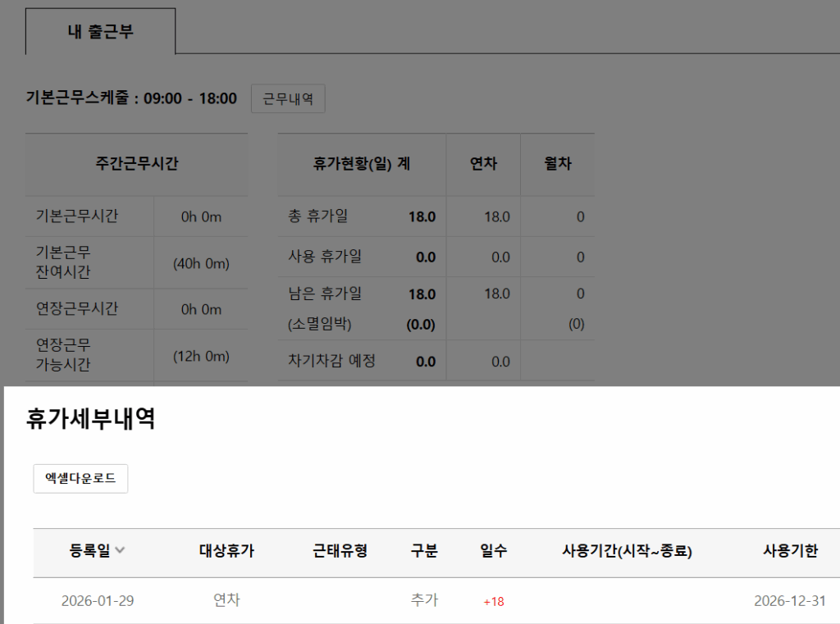Toggle the sort arrow beside 등록일
The width and height of the screenshot is (840, 624).
121,551
